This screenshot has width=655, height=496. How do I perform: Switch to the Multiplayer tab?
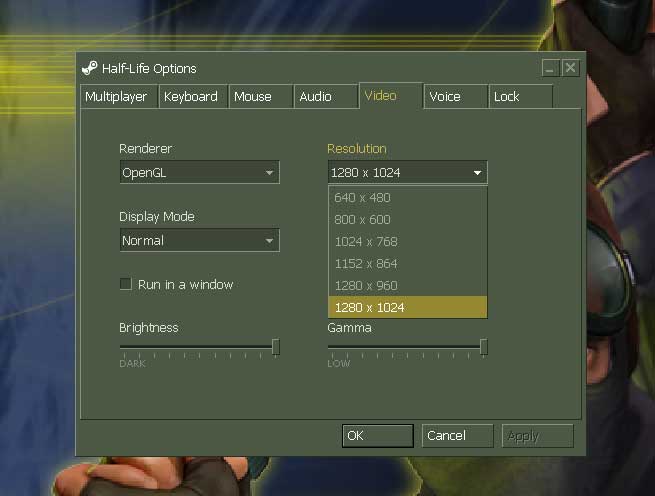[116, 97]
